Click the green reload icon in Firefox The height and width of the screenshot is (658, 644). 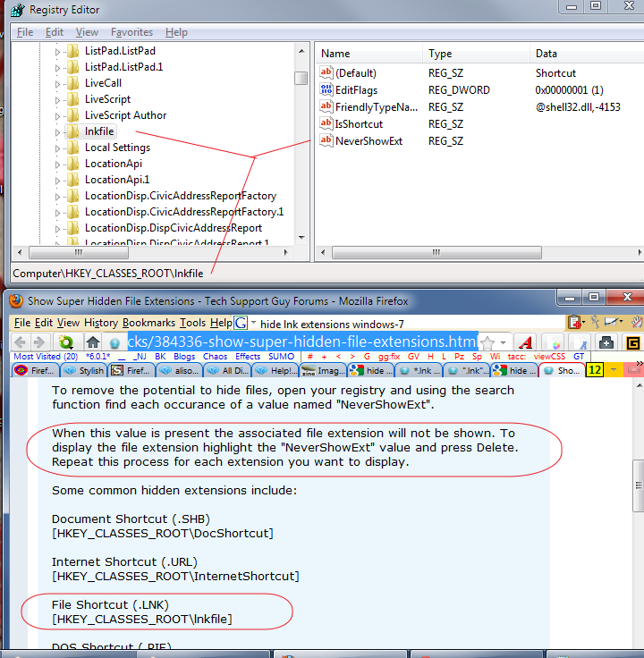66,342
